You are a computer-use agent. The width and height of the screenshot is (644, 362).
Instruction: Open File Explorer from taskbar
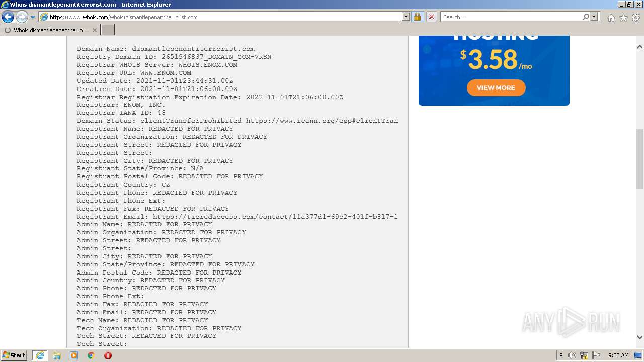(x=57, y=355)
